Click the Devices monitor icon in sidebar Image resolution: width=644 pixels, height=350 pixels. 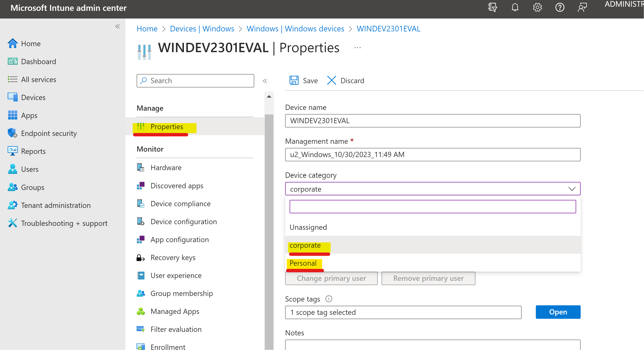click(13, 97)
